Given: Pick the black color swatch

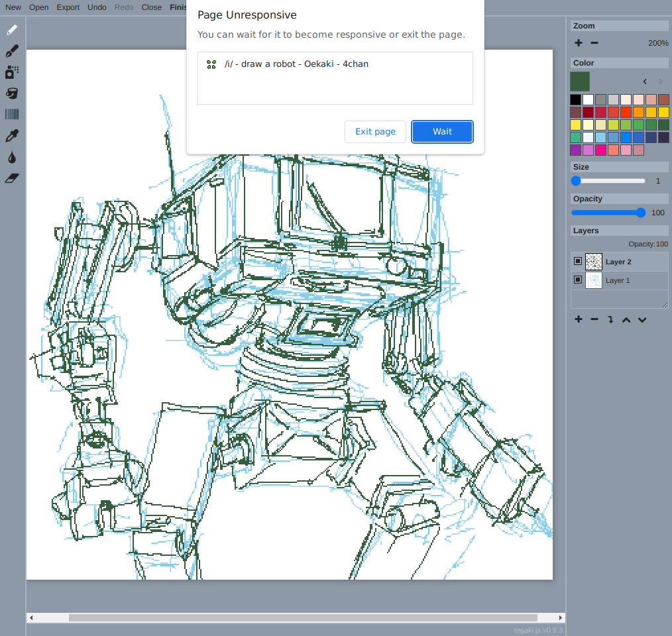Looking at the screenshot, I should 575,100.
